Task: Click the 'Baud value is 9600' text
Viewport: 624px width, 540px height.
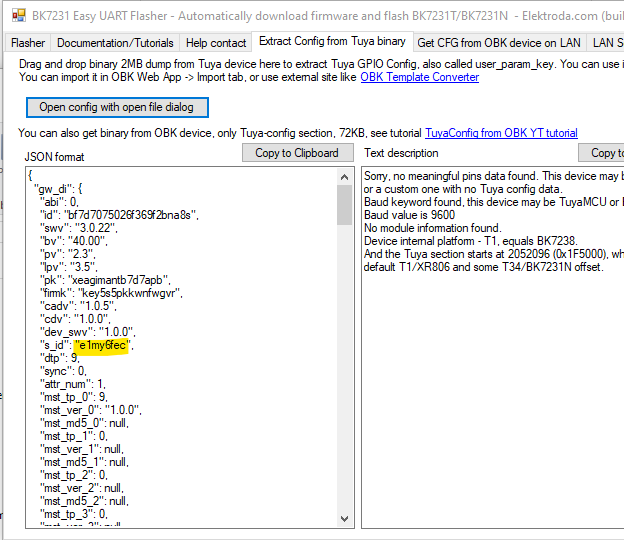Action: tap(410, 215)
